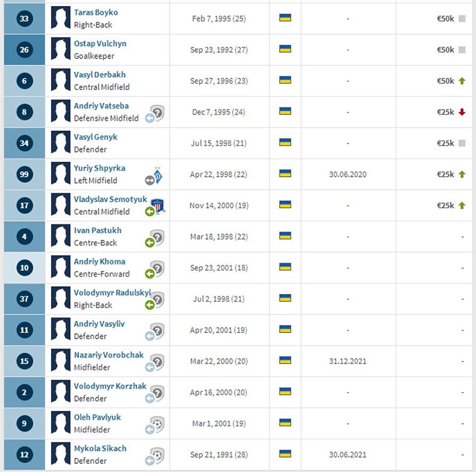The image size is (476, 476).
Task: Go to Volodymyr Korzhak's profile page
Action: [110, 386]
